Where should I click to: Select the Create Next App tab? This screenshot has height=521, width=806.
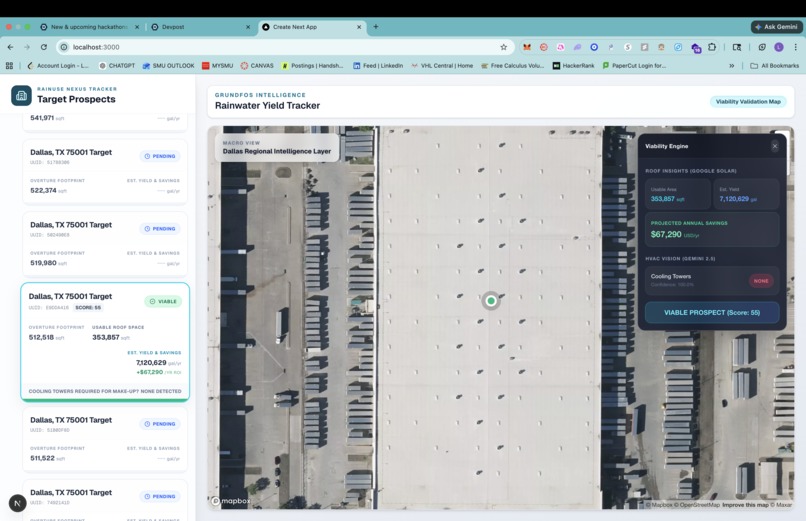click(x=308, y=27)
